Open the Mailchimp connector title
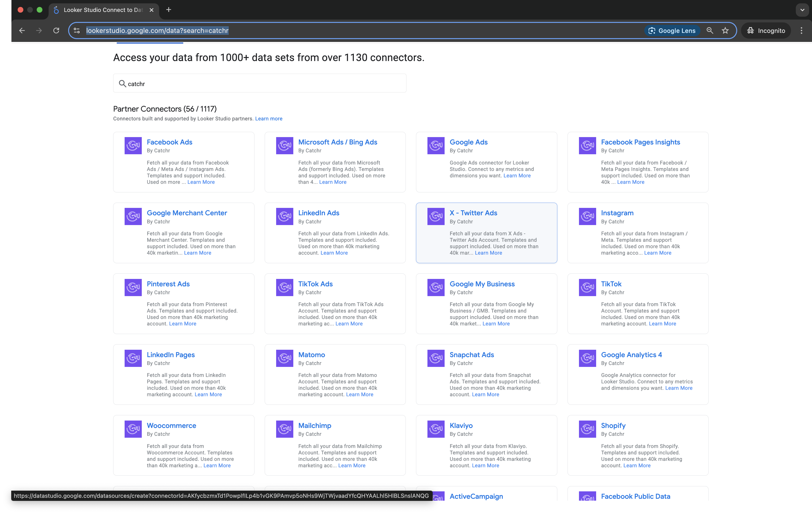Viewport: 812px width, 514px height. coord(315,426)
